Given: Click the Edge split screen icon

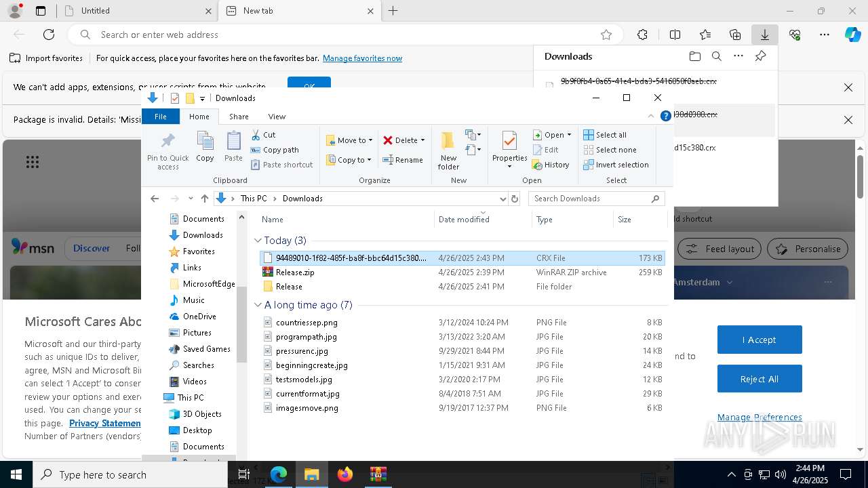Looking at the screenshot, I should (675, 35).
